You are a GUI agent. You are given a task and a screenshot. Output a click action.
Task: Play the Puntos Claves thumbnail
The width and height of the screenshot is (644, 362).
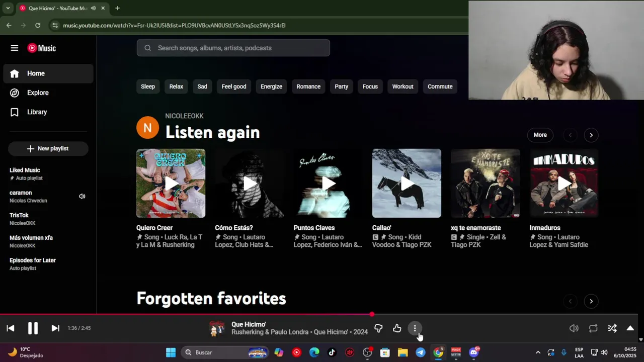coord(328,183)
